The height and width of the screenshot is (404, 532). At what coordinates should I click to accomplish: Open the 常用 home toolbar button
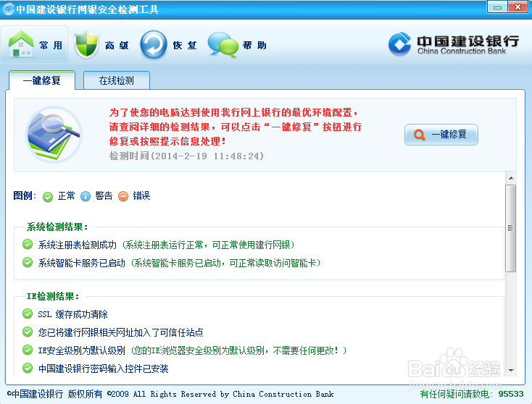click(x=35, y=44)
